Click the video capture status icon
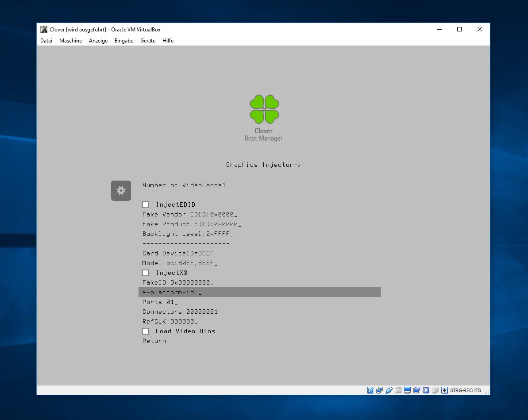This screenshot has height=420, width=528. (416, 390)
